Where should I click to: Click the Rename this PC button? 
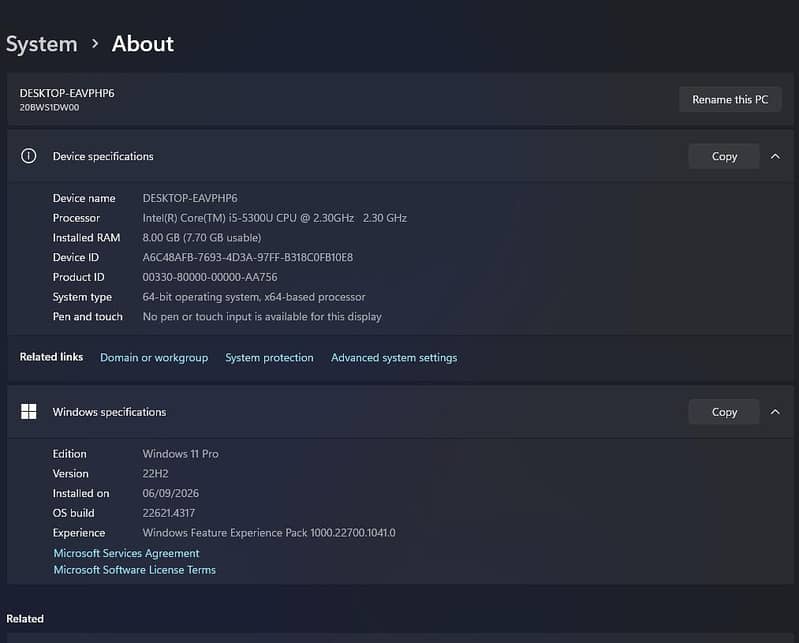point(730,99)
